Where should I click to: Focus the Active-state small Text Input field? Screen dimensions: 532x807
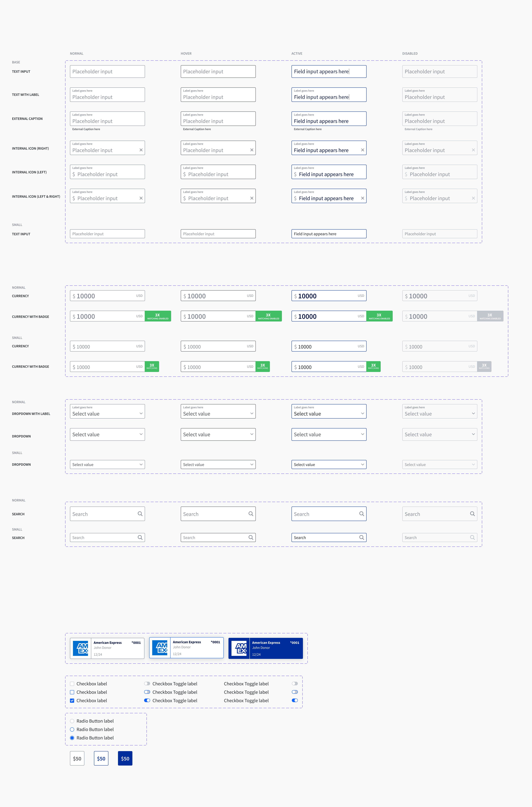point(329,234)
